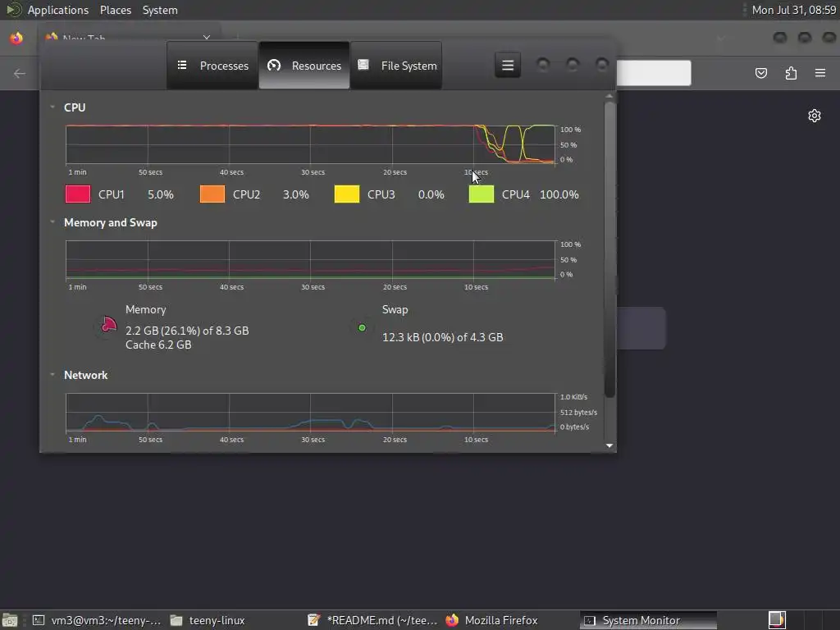840x630 pixels.
Task: Close the Firefox New Tab tab
Action: click(x=206, y=38)
